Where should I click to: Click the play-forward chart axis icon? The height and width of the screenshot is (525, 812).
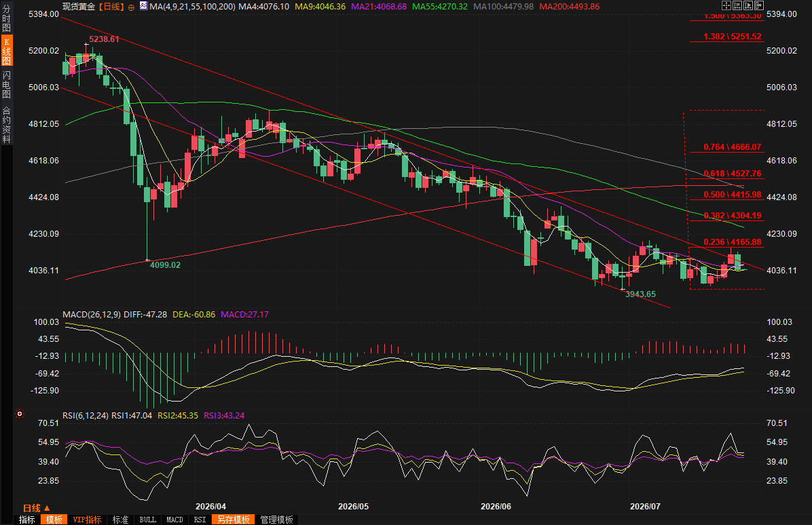tap(748, 5)
